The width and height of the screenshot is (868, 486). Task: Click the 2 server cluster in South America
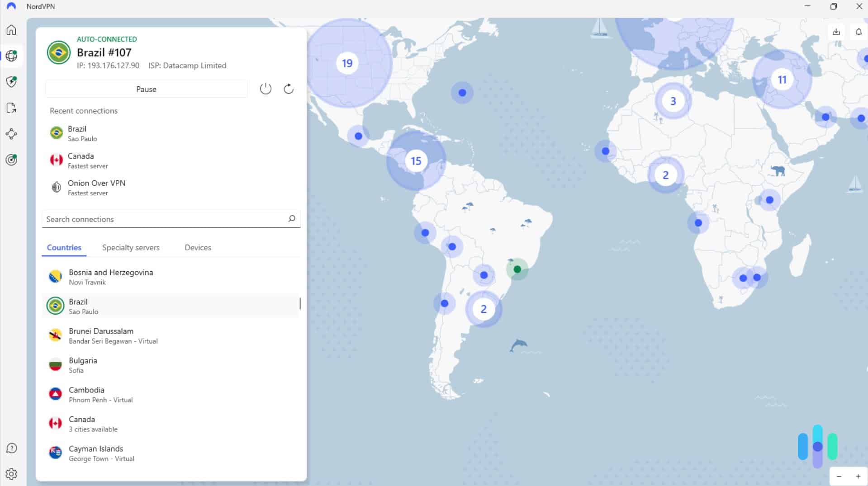(484, 309)
